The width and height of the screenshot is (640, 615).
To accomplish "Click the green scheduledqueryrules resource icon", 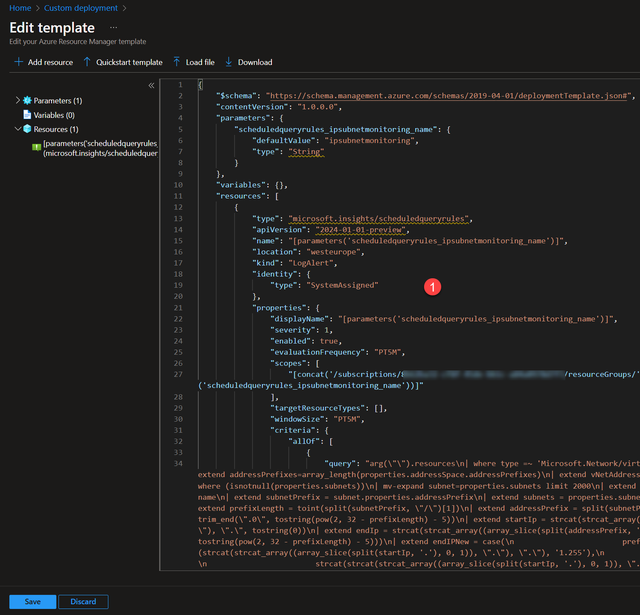I will (37, 147).
